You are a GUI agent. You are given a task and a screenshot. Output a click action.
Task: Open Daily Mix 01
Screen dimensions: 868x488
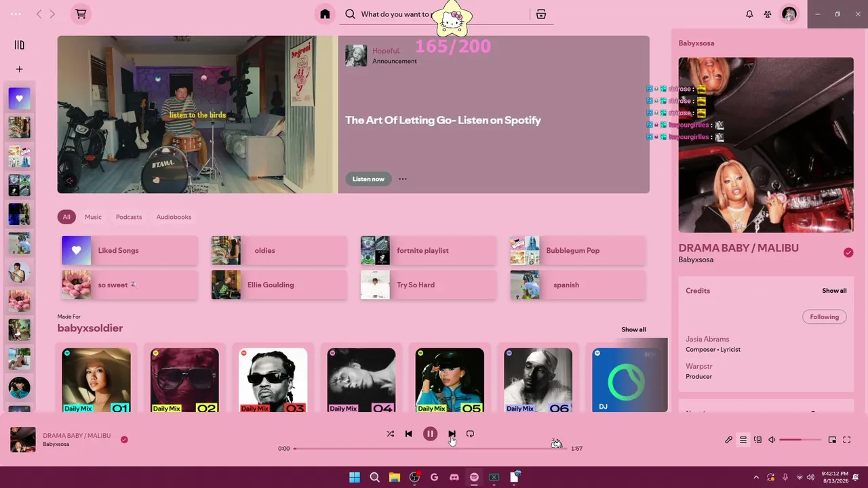click(96, 380)
